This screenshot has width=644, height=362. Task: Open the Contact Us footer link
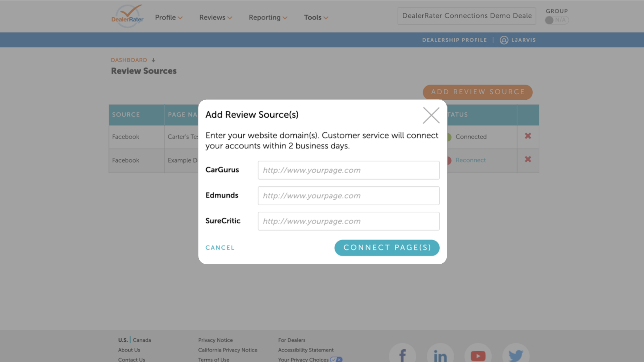tap(132, 359)
